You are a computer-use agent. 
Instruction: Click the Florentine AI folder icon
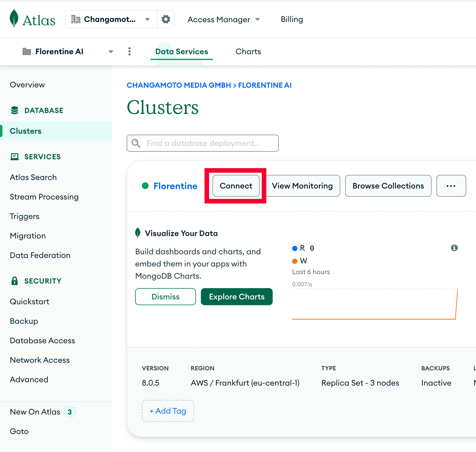pyautogui.click(x=27, y=52)
